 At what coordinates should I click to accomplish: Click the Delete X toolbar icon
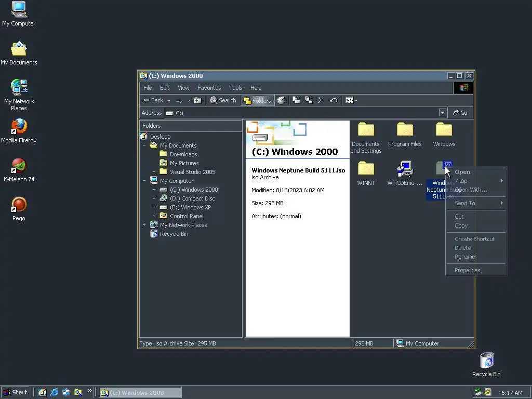[x=321, y=100]
